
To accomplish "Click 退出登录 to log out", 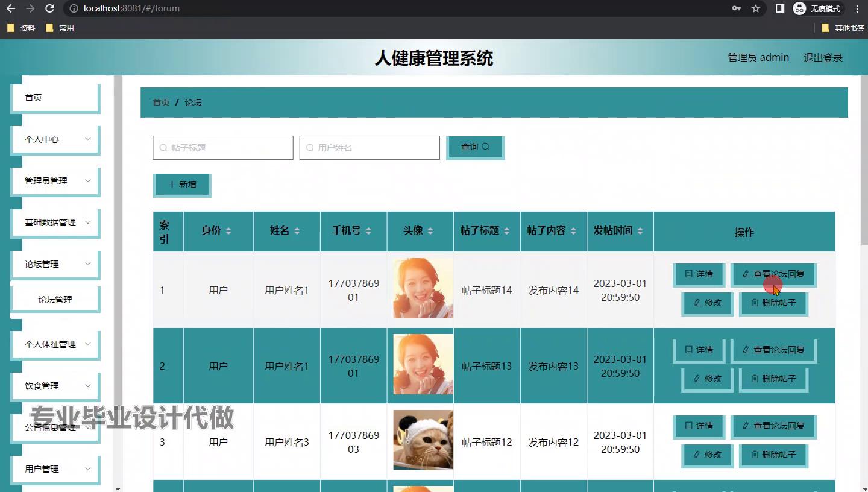I will (823, 58).
